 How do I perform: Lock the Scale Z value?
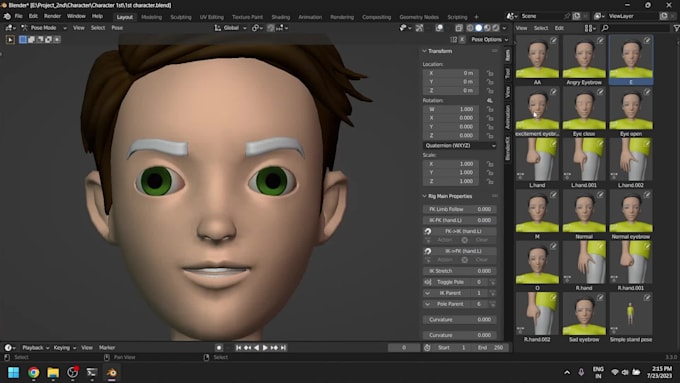[x=490, y=181]
